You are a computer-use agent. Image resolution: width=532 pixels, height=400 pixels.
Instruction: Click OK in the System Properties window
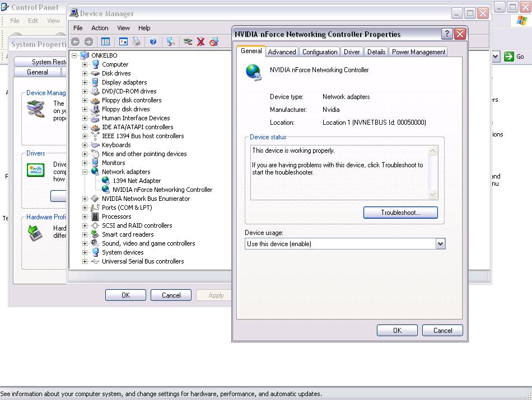(125, 295)
